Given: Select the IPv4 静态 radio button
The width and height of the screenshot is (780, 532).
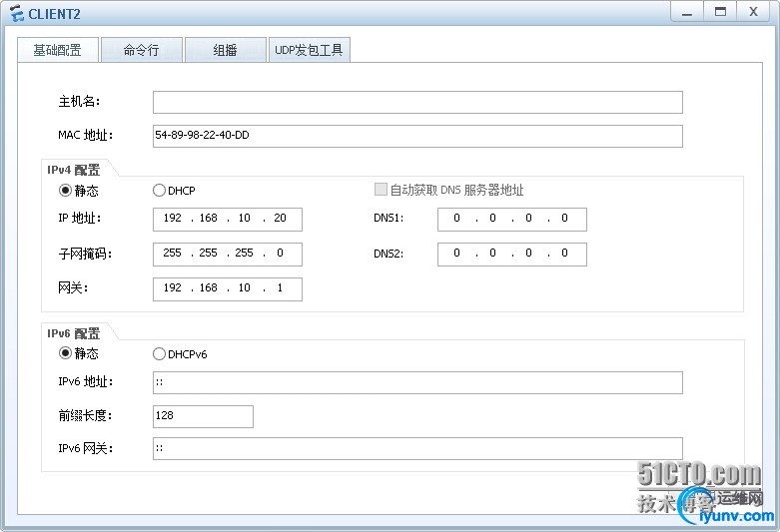Looking at the screenshot, I should click(x=65, y=190).
